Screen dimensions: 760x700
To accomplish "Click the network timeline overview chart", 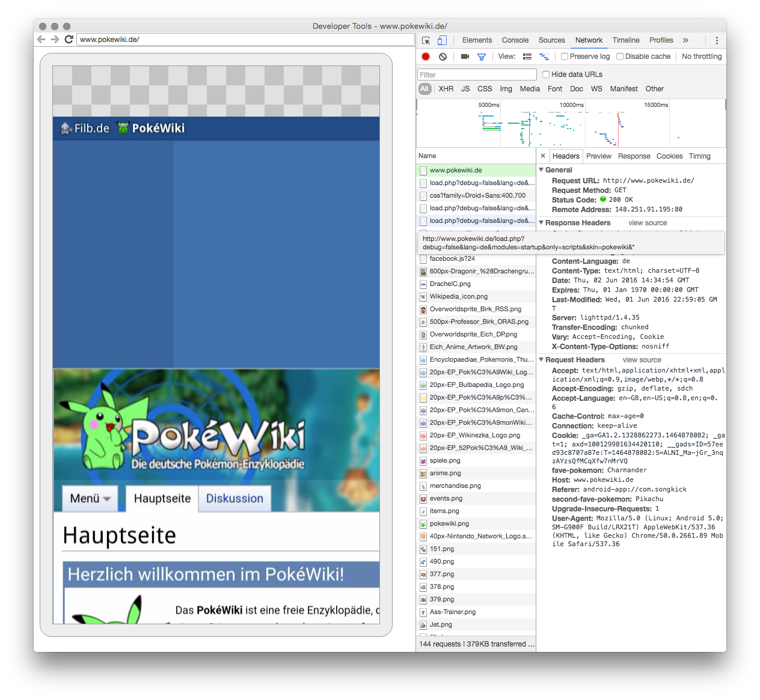I will (571, 123).
